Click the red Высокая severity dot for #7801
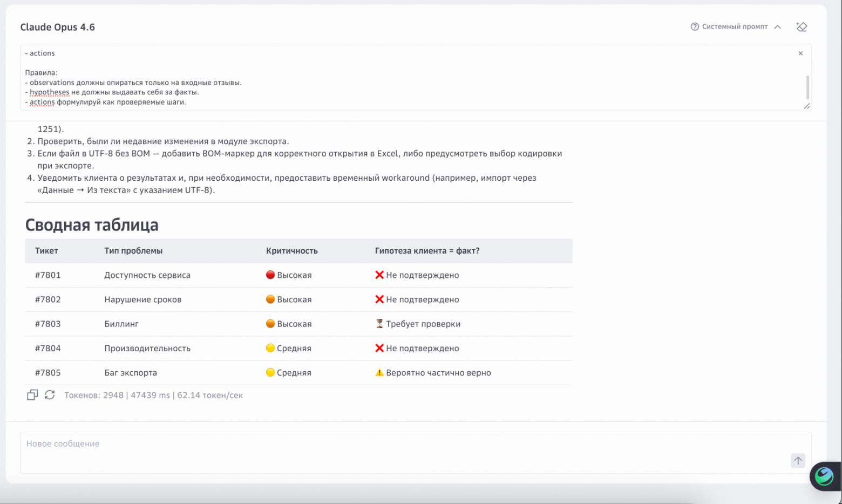 pyautogui.click(x=270, y=275)
